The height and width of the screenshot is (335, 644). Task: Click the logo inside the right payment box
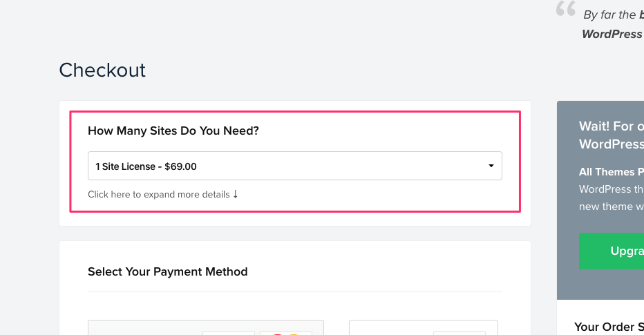[460, 333]
